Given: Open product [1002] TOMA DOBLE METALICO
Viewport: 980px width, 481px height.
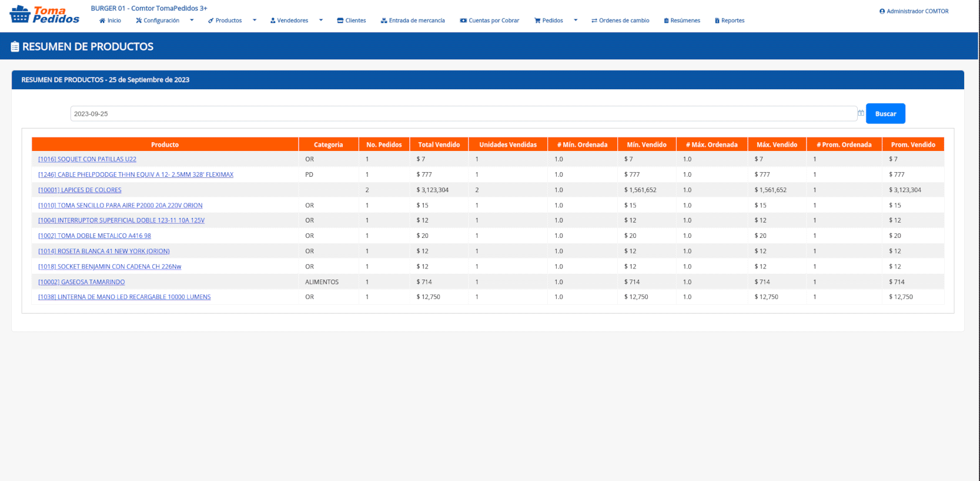Looking at the screenshot, I should tap(95, 236).
